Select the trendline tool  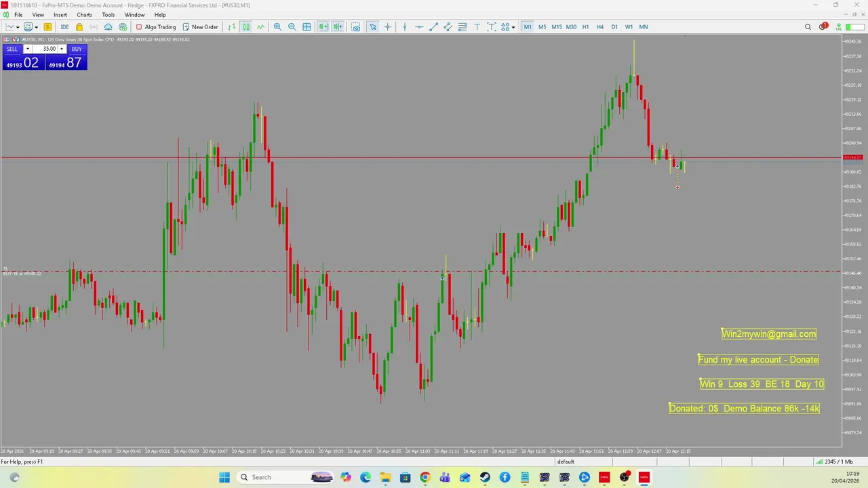click(434, 27)
